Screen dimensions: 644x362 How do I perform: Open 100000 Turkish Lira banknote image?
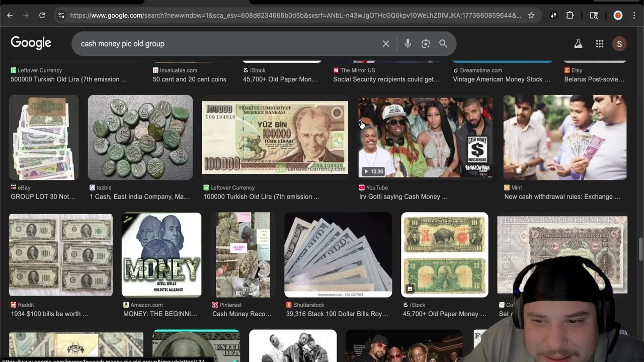[x=275, y=138]
